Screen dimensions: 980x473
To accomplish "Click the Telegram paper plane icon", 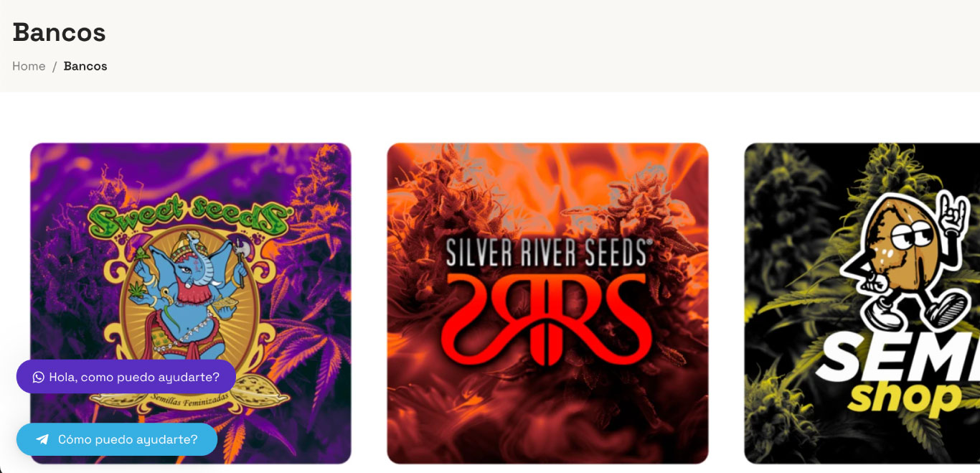I will pyautogui.click(x=43, y=439).
